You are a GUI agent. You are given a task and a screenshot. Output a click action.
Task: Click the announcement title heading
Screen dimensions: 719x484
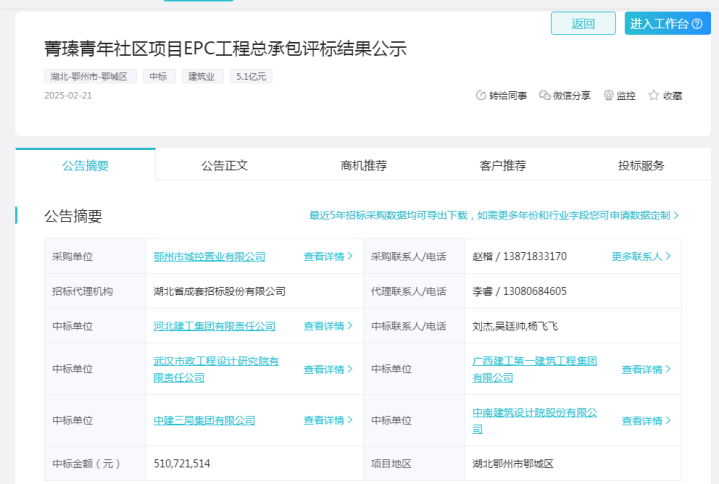click(x=225, y=49)
